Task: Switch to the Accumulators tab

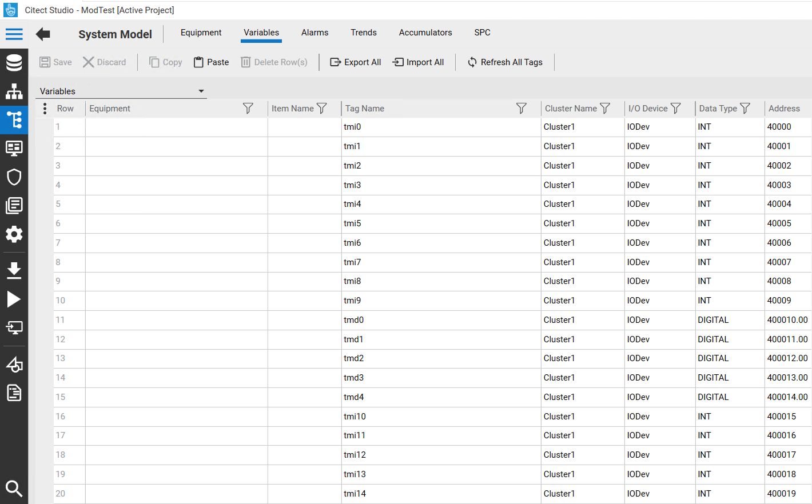Action: pos(425,33)
